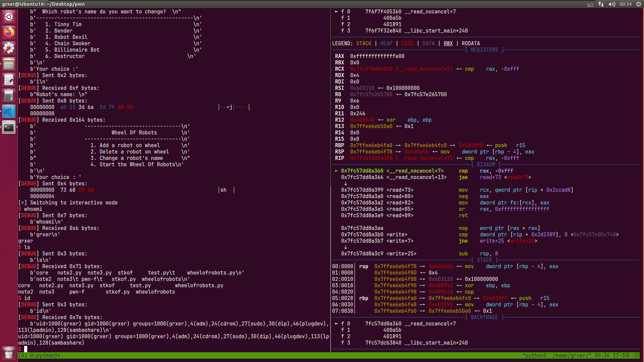Image resolution: width=644 pixels, height=362 pixels.
Task: Click the RSI register address 0x603110
Action: click(x=362, y=88)
